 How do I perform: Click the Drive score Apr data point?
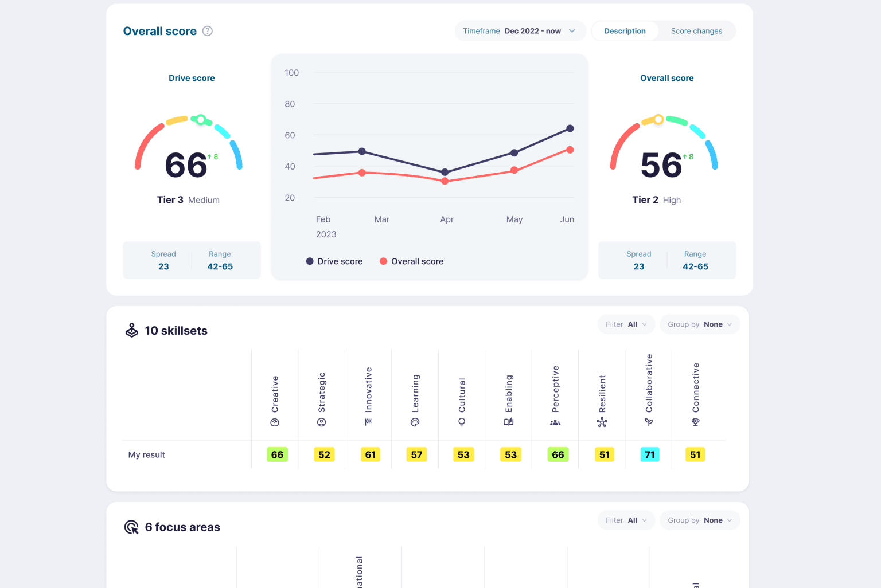coord(445,172)
